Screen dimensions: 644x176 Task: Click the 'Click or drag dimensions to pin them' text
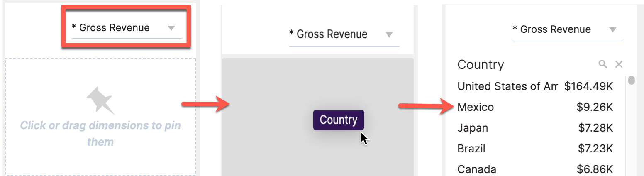[x=100, y=133]
